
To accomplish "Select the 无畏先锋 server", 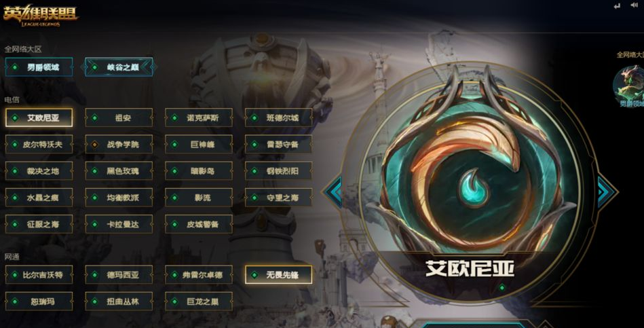I will [278, 274].
